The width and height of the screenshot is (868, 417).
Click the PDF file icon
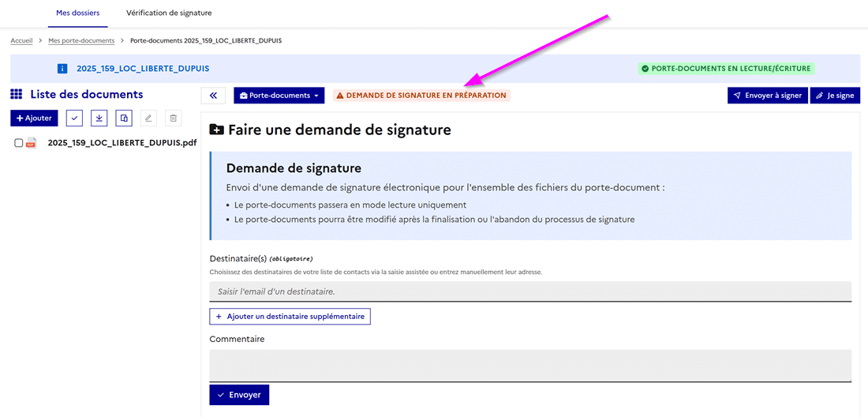coord(32,143)
